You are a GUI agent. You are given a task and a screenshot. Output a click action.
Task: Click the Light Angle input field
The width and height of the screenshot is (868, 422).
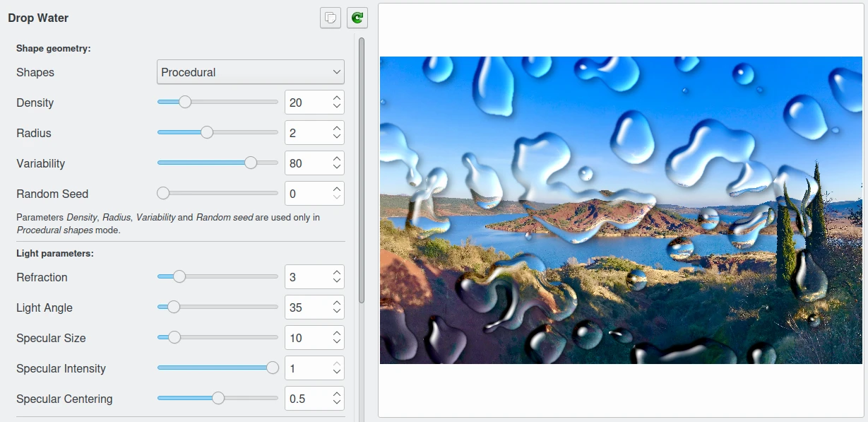click(x=308, y=307)
